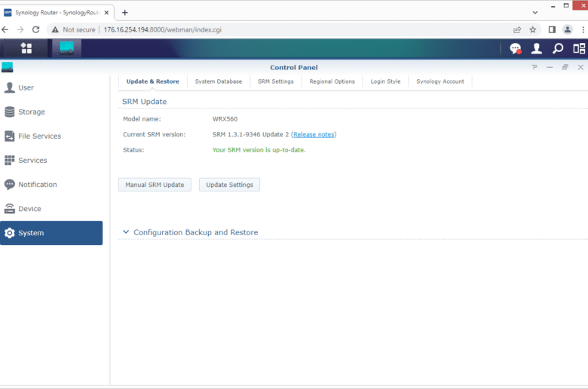Switch to the SRM Settings tab
588x389 pixels.
(276, 81)
